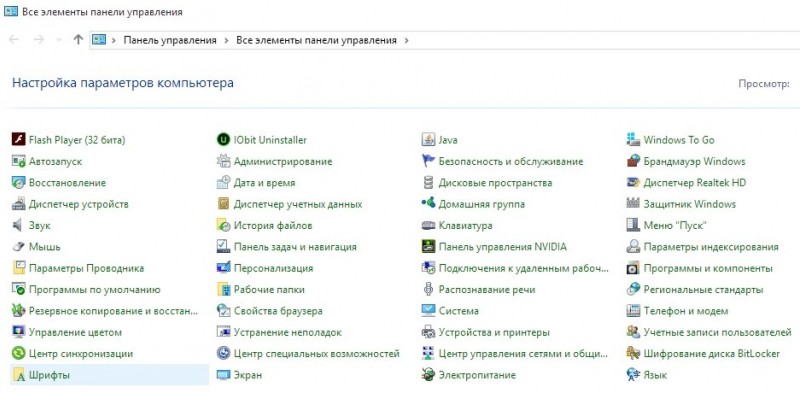This screenshot has height=393, width=800.
Task: Open Управление цветом link
Action: coord(76,332)
